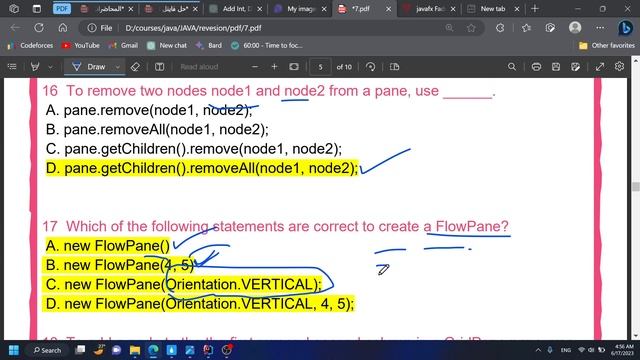
Task: View site information File icon
Action: pyautogui.click(x=100, y=28)
